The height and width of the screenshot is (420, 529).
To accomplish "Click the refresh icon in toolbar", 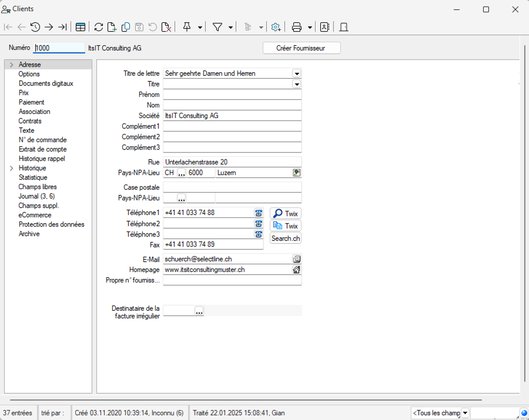I will [x=98, y=27].
